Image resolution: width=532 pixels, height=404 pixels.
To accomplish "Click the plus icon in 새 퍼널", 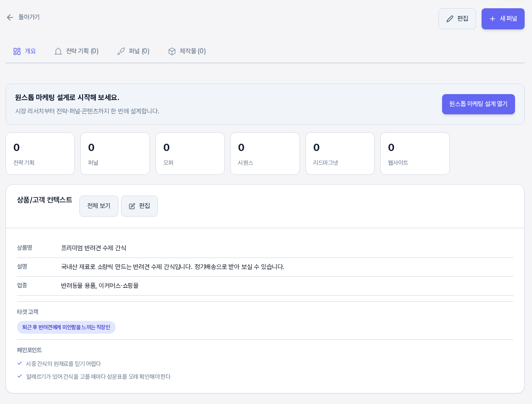I will coord(492,19).
